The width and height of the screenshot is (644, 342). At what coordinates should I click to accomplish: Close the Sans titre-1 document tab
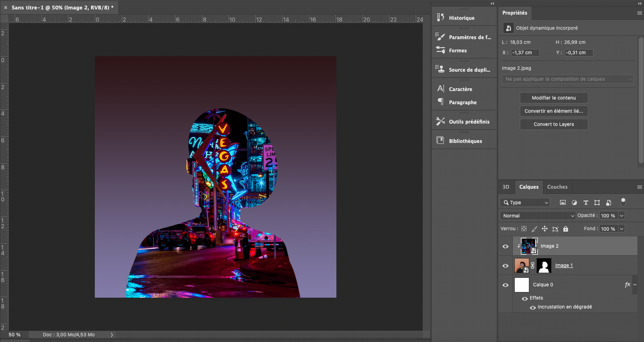tap(6, 8)
